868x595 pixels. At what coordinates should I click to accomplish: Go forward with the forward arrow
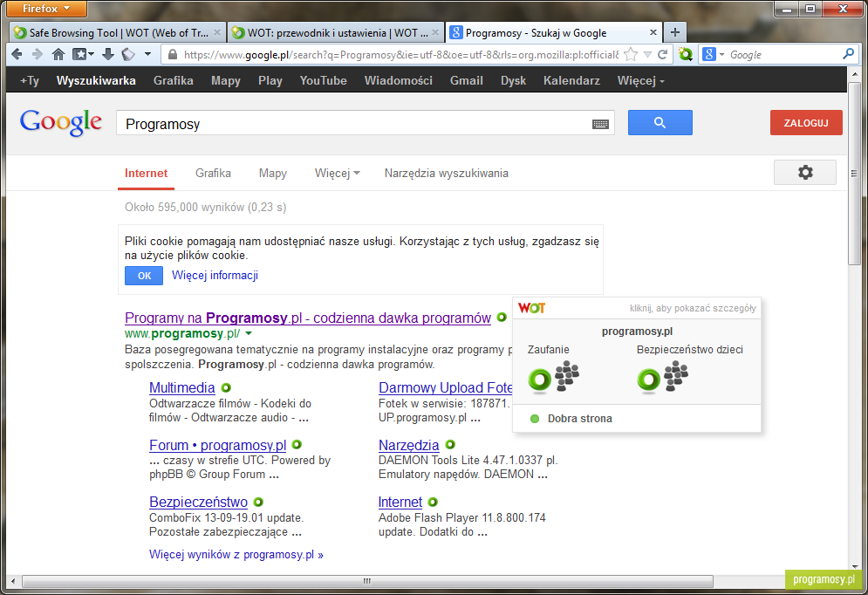point(38,54)
